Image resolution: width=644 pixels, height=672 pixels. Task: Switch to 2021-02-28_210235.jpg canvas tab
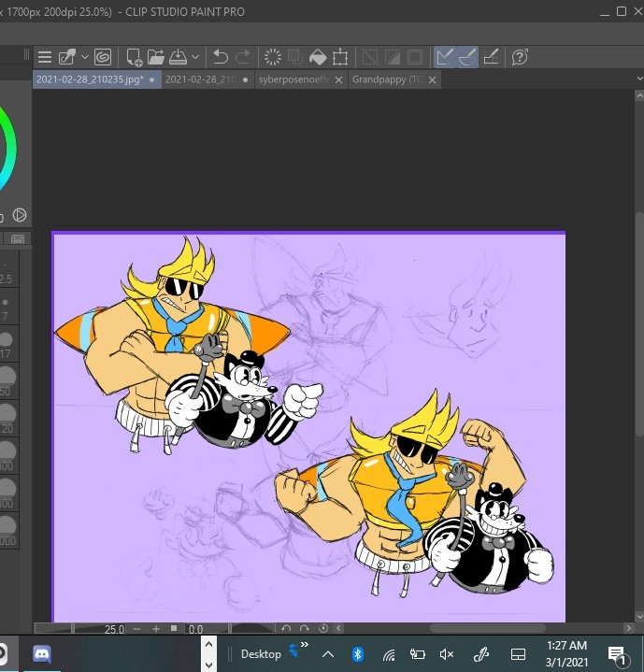[97, 79]
